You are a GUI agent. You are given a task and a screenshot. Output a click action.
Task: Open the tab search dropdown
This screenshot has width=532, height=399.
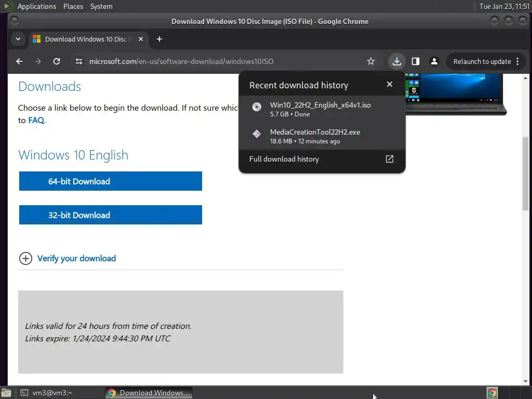pos(18,39)
